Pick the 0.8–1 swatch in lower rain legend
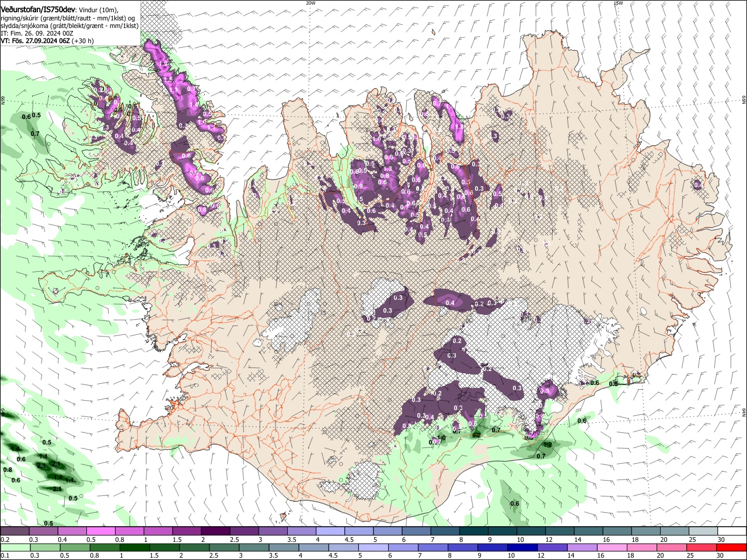The width and height of the screenshot is (747, 560). [104, 547]
